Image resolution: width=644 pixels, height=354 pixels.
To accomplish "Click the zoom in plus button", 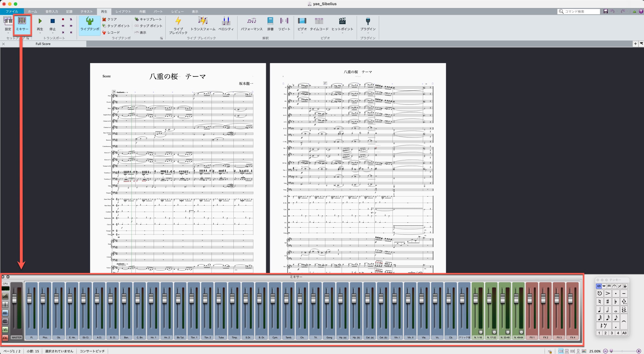I will coord(639,351).
